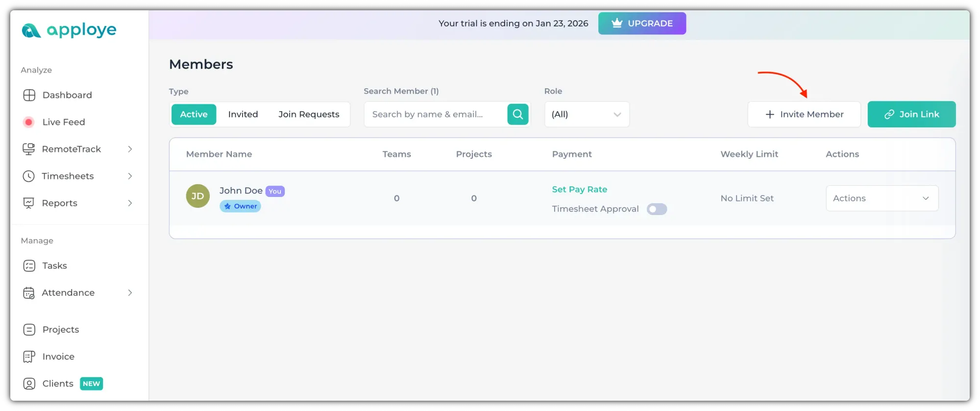Click the Dashboard grid icon
The height and width of the screenshot is (411, 980).
(29, 95)
